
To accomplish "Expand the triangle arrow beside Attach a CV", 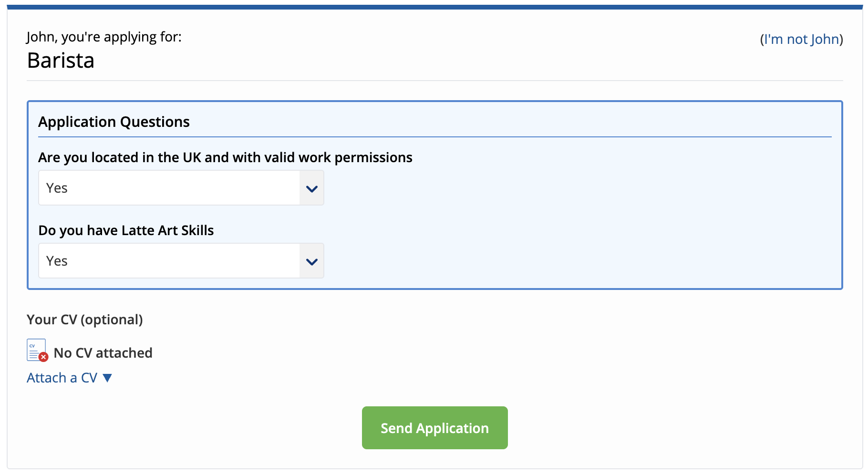I will (107, 378).
